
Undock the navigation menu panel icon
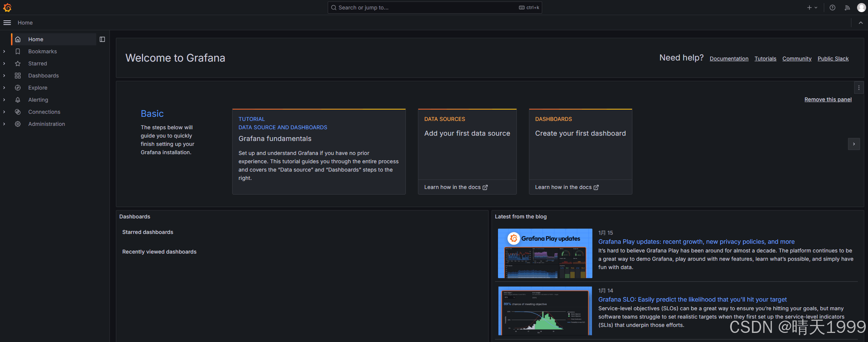point(102,39)
